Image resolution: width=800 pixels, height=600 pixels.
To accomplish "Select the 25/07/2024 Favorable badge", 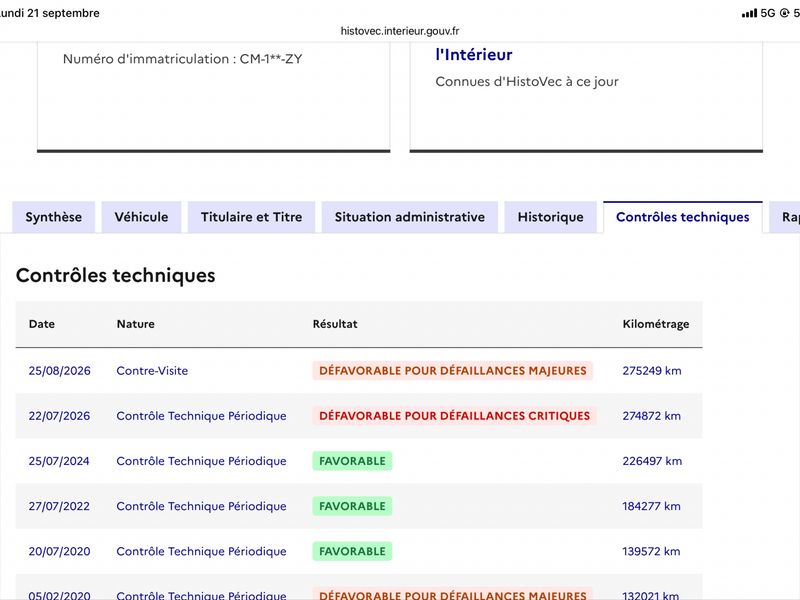I will tap(352, 461).
